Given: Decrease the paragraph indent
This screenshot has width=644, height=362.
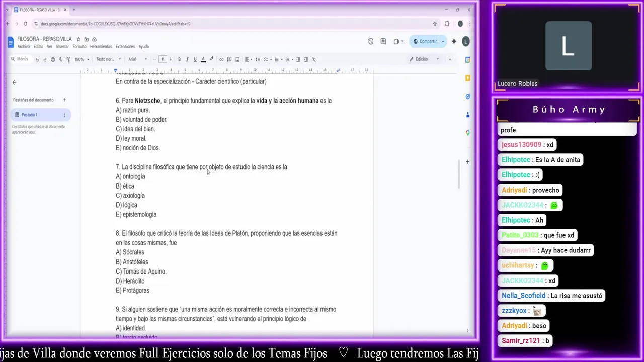Looking at the screenshot, I should 298,59.
